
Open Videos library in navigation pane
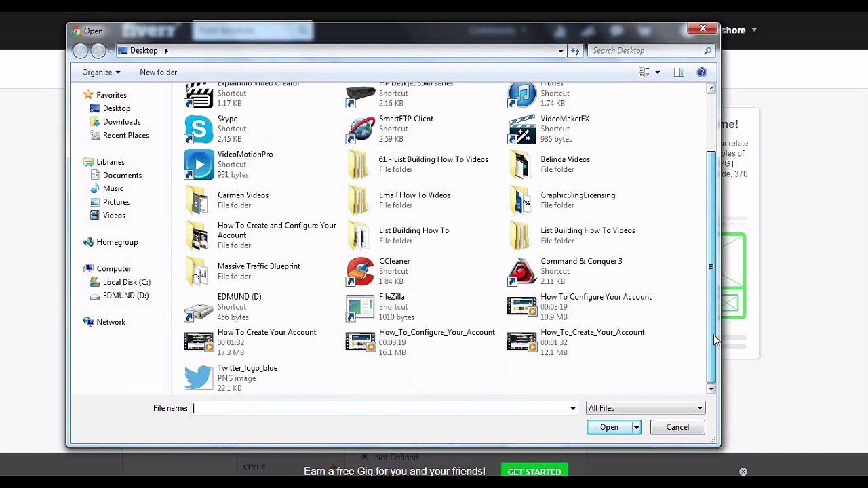(x=114, y=216)
